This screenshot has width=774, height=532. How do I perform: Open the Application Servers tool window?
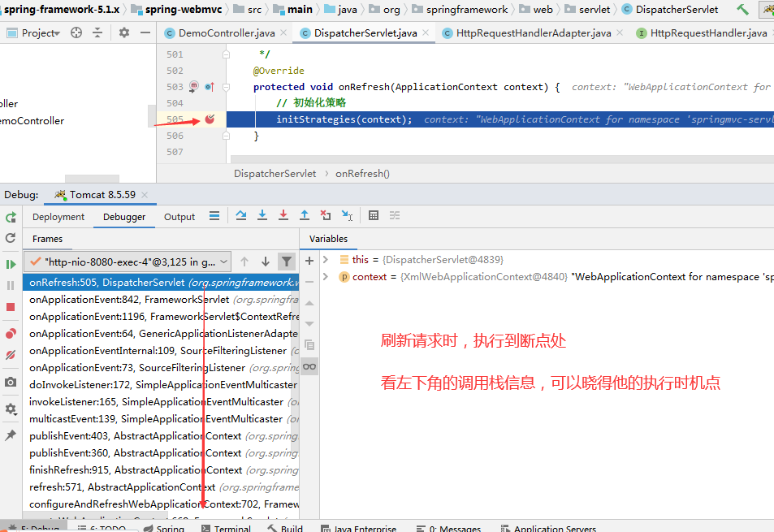pyautogui.click(x=548, y=528)
